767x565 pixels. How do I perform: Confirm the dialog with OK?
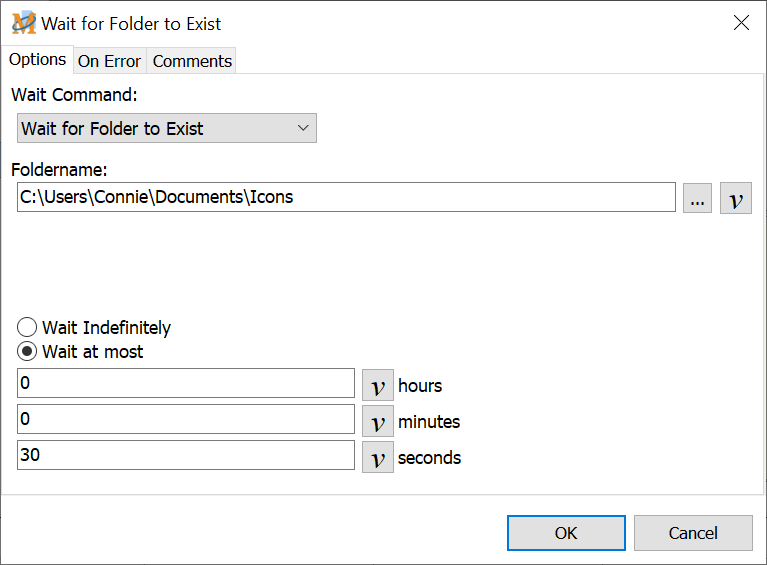pyautogui.click(x=566, y=533)
